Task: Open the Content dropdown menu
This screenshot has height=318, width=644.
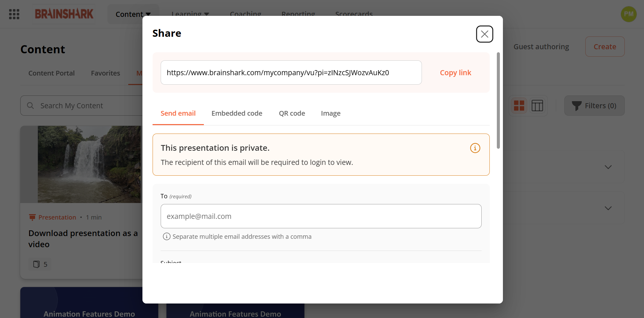Action: [x=133, y=14]
